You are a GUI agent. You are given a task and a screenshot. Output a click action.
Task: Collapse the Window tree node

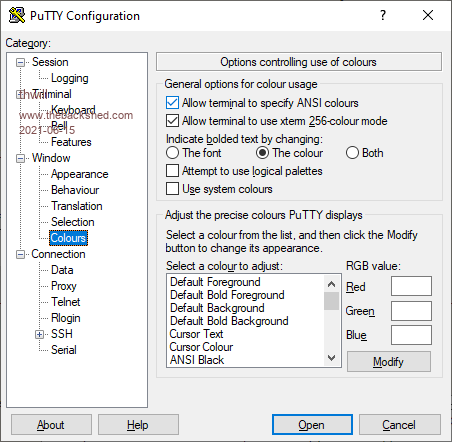[x=20, y=158]
